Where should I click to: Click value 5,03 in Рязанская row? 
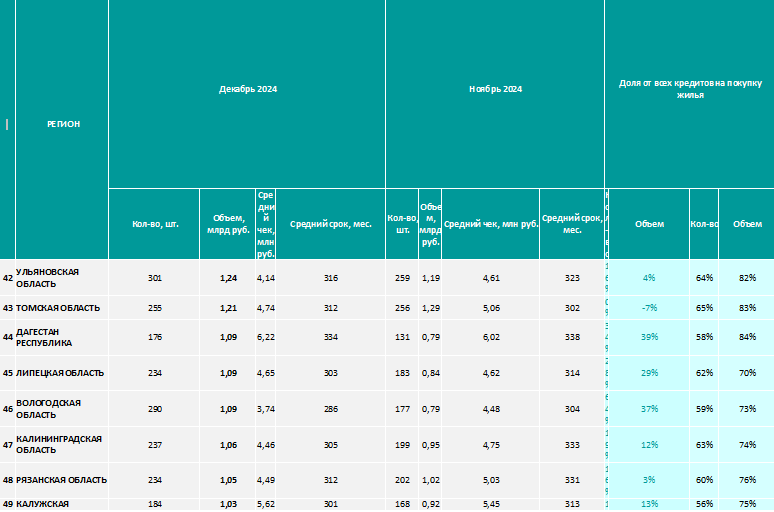click(491, 480)
